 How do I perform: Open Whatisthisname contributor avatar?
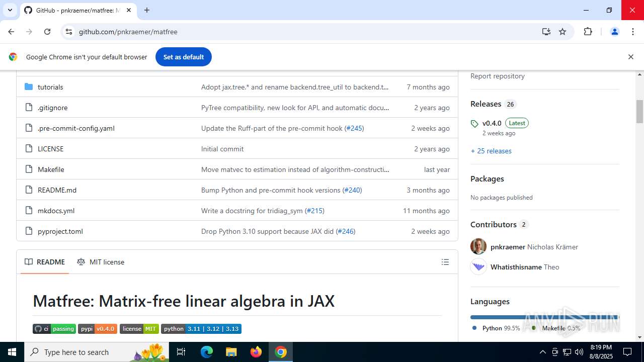[478, 266]
